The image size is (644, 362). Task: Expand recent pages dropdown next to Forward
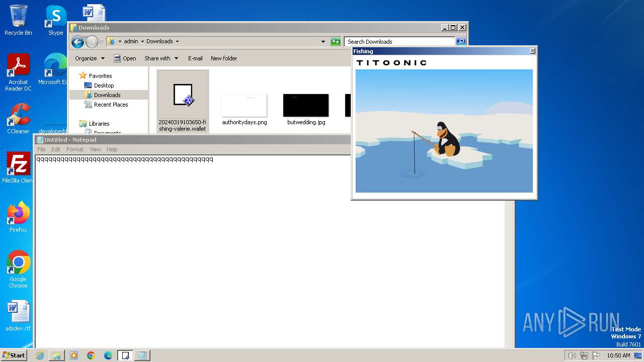click(101, 42)
